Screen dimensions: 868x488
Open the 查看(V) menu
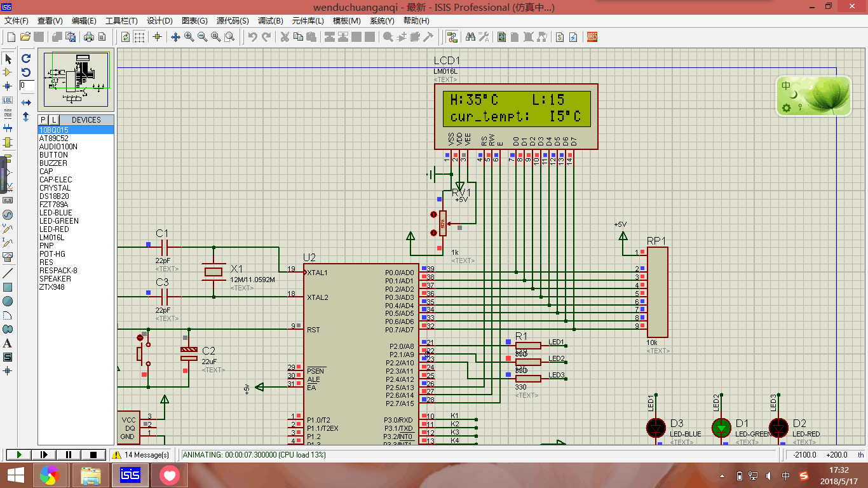[x=50, y=21]
